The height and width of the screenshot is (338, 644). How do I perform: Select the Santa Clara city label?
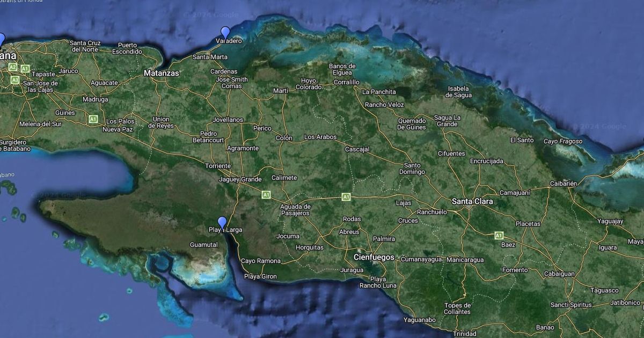click(472, 201)
